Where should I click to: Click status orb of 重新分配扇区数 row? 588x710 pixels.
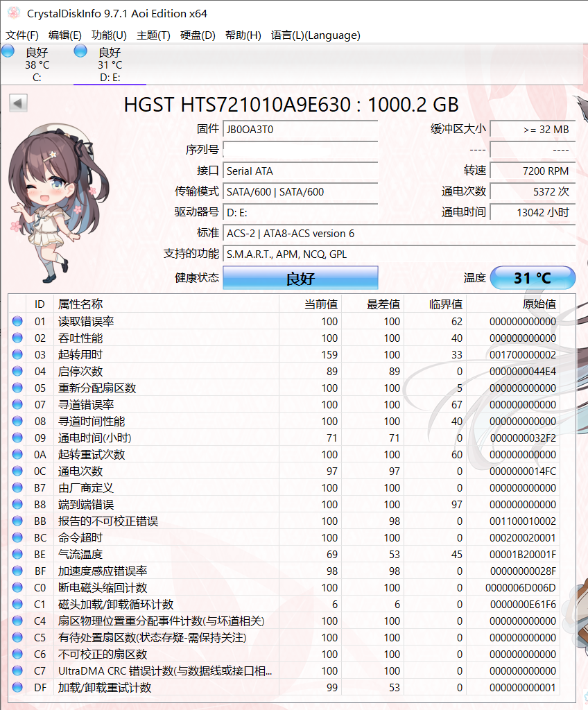click(x=17, y=388)
